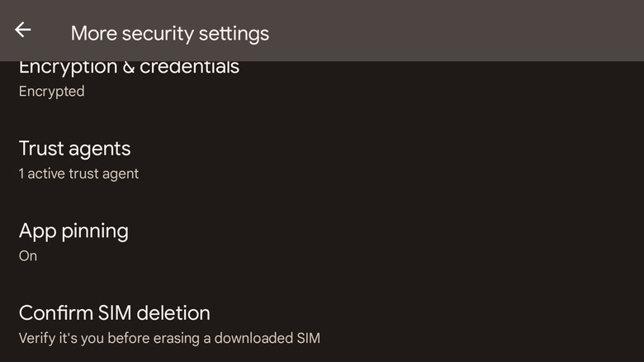Click the Encrypted status text
Screen dimensions: 644x362
pyautogui.click(x=51, y=91)
